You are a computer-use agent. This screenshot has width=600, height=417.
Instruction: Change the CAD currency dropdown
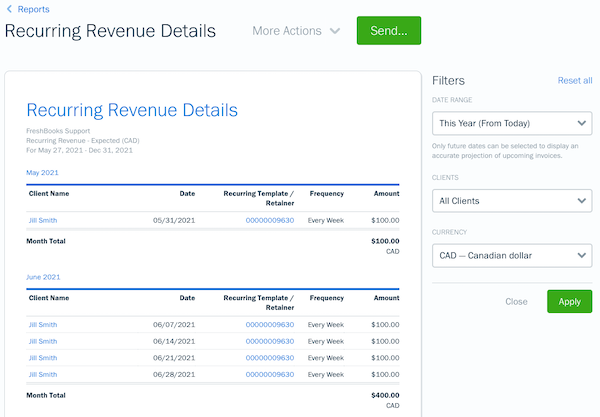511,256
